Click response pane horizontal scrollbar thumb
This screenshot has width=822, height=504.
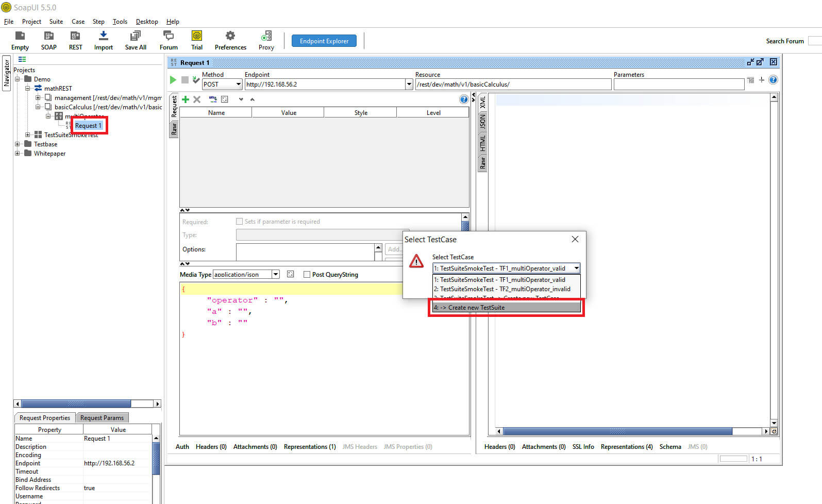point(617,431)
